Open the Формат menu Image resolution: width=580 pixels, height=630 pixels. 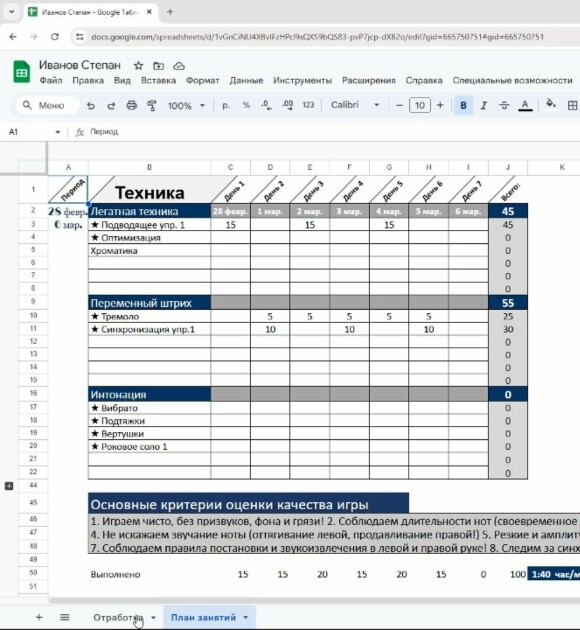(x=202, y=80)
